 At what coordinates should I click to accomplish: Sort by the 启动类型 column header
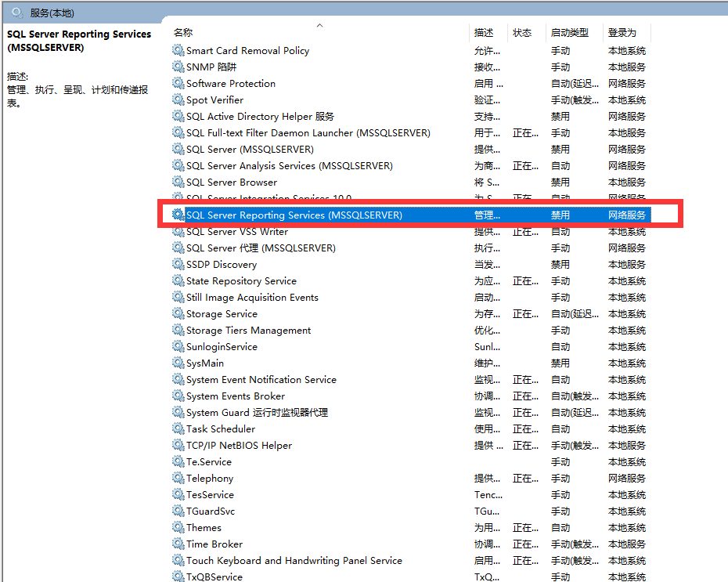point(570,33)
